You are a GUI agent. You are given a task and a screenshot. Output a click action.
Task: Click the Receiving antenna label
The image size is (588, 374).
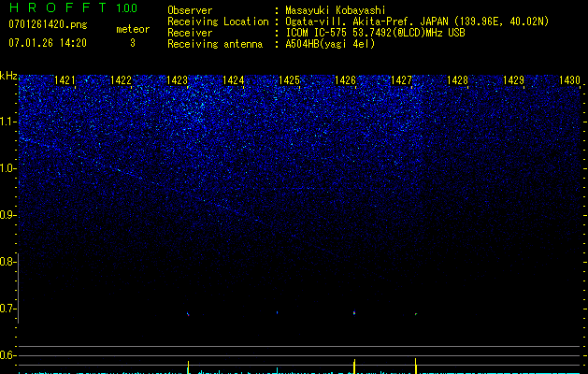(215, 44)
